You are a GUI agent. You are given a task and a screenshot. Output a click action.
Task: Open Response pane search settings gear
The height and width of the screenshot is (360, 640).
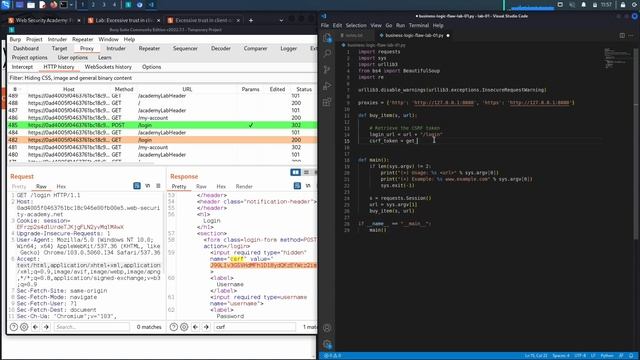point(184,327)
